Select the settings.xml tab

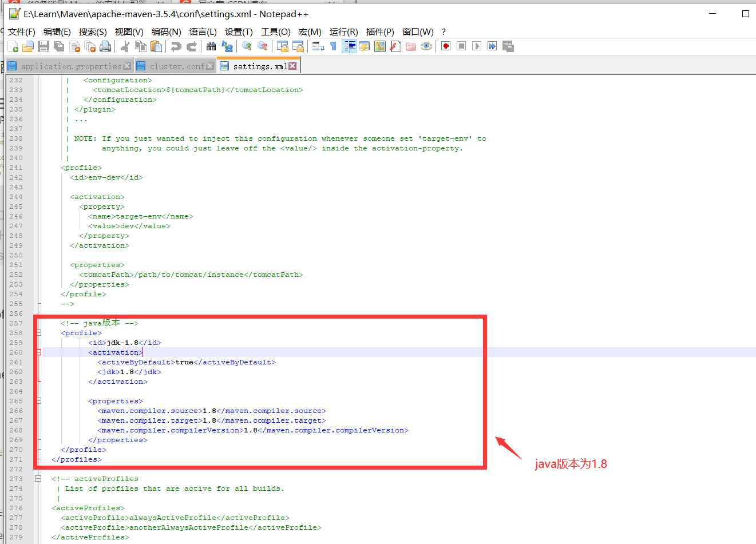click(x=259, y=66)
